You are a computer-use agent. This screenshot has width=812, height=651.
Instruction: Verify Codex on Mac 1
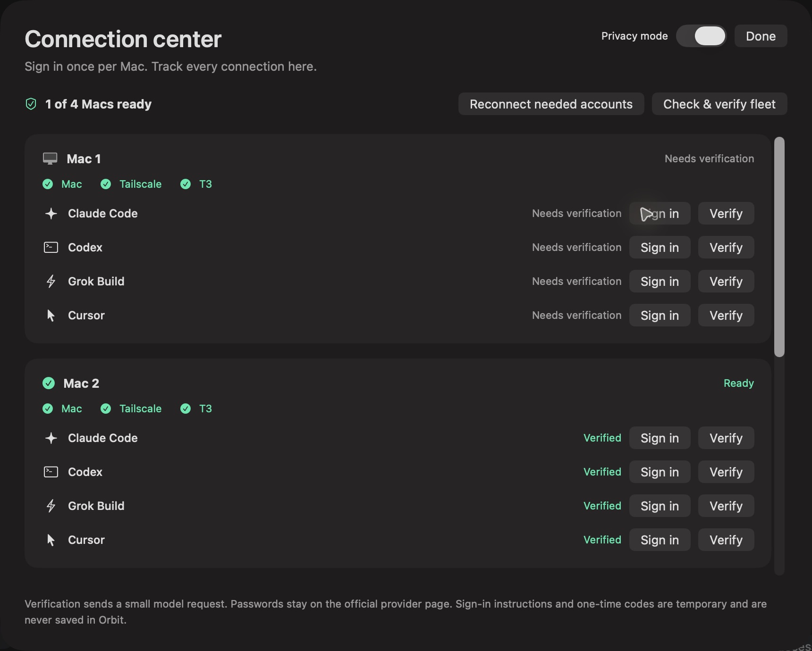(726, 247)
